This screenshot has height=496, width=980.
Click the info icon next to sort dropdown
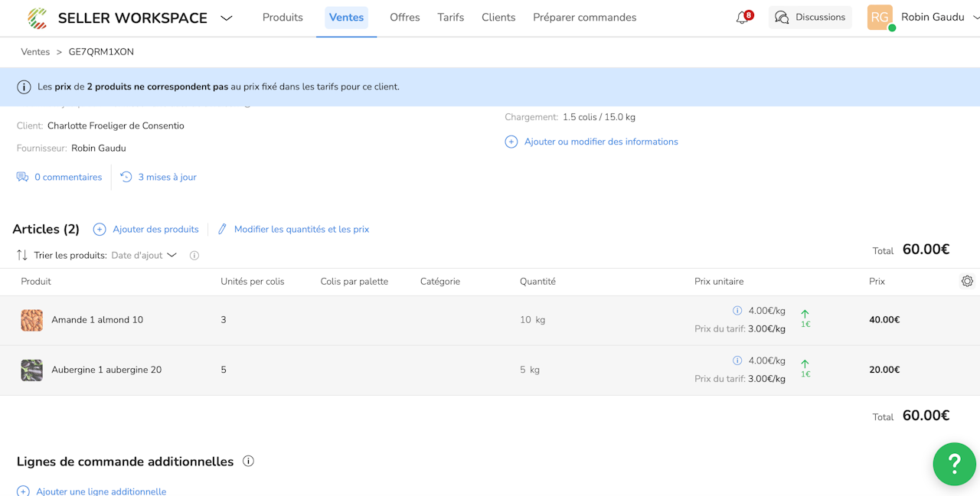coord(194,256)
